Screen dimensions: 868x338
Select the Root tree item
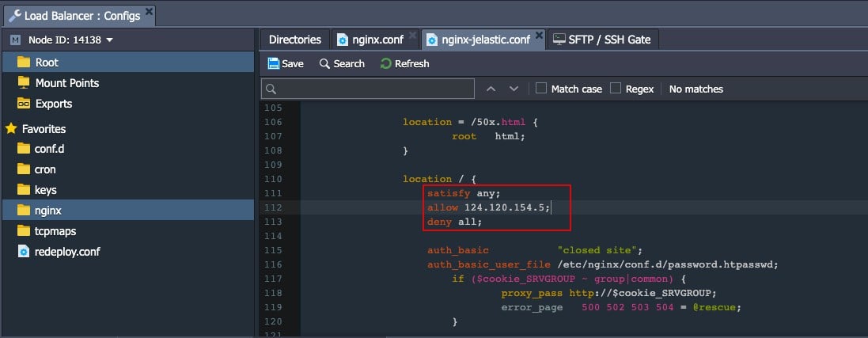pyautogui.click(x=128, y=62)
